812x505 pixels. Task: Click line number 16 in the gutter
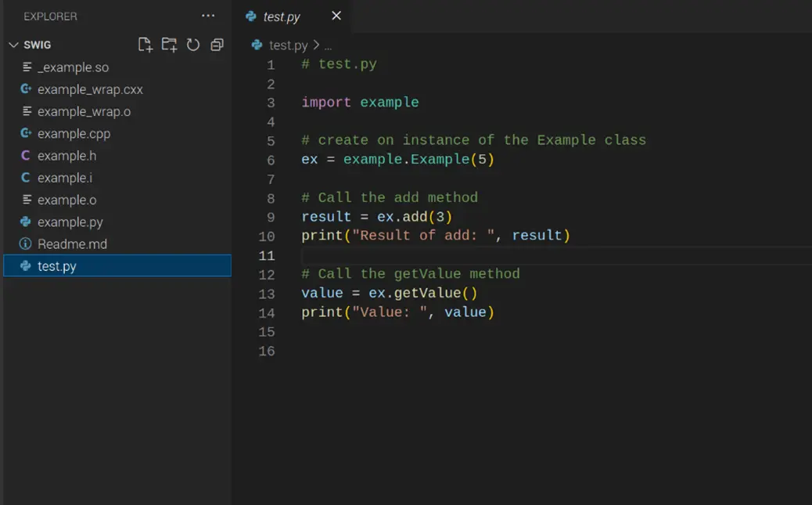[x=267, y=351]
